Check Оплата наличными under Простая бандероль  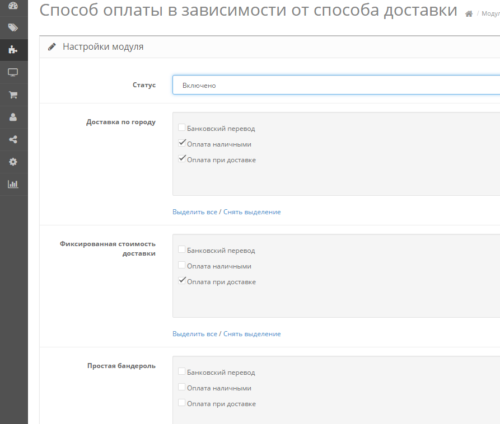[x=182, y=387]
